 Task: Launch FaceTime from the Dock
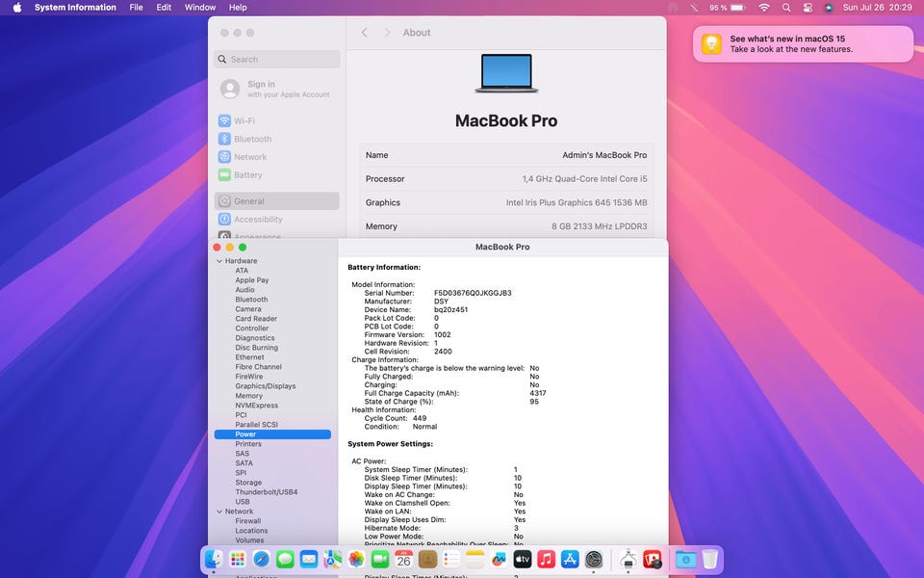tap(380, 559)
